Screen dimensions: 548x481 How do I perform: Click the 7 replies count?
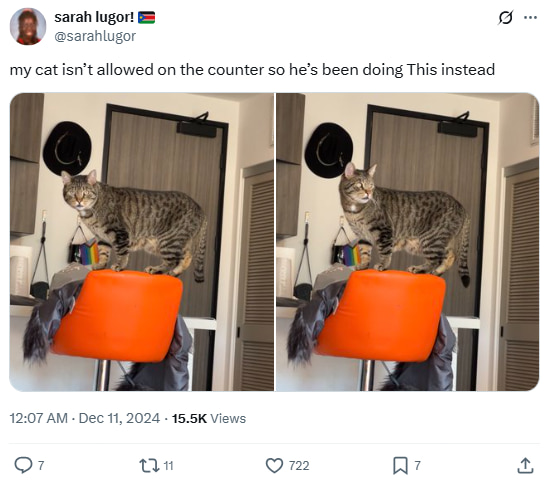click(41, 466)
